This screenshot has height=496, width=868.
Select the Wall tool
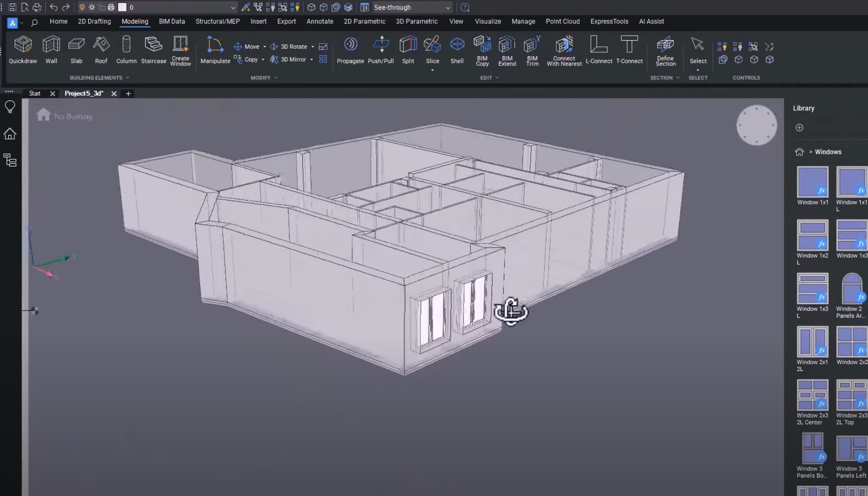tap(51, 50)
